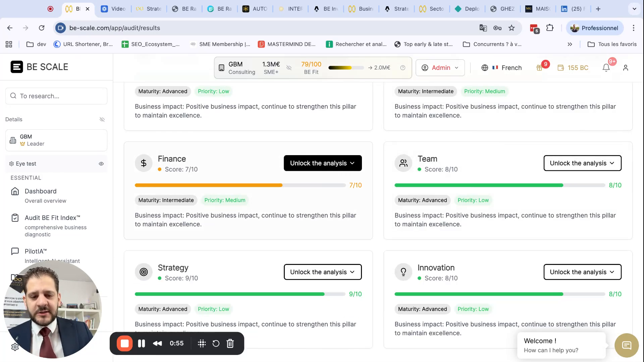The image size is (644, 362).
Task: Toggle the Details visibility eye icon
Action: pos(102,119)
